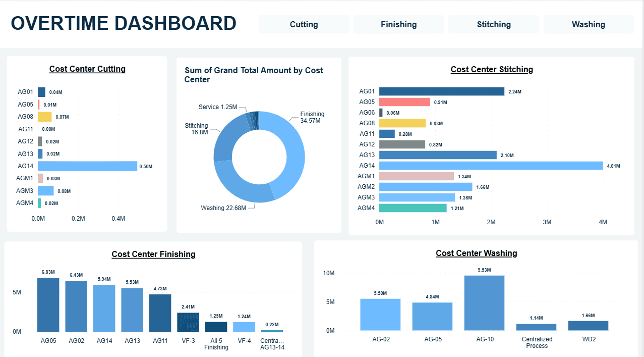Open the Finishing page button
This screenshot has height=357, width=644.
(398, 24)
